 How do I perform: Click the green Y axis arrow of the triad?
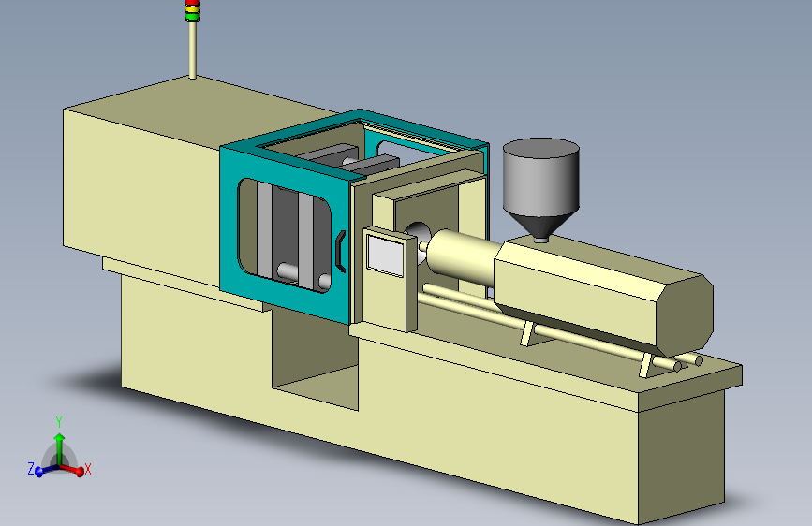click(x=60, y=449)
